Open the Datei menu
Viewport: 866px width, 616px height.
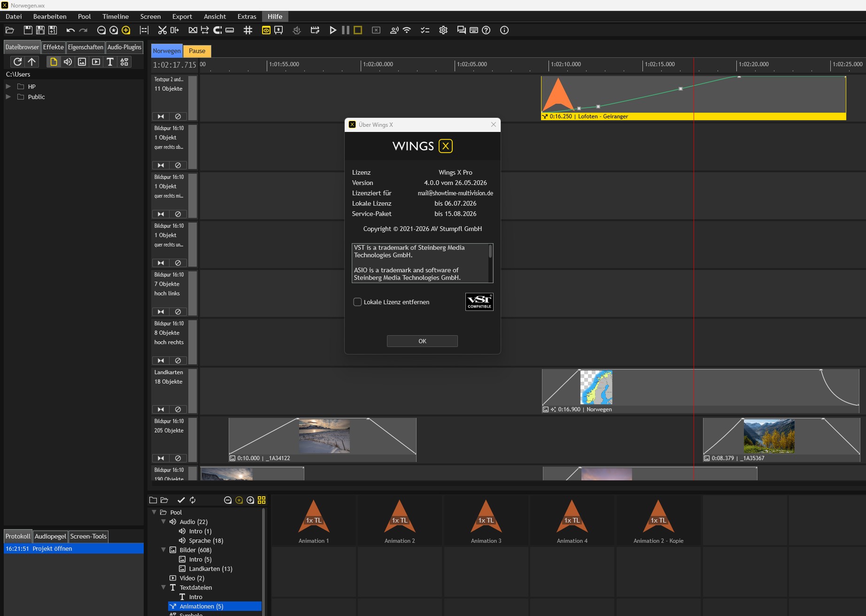point(14,16)
